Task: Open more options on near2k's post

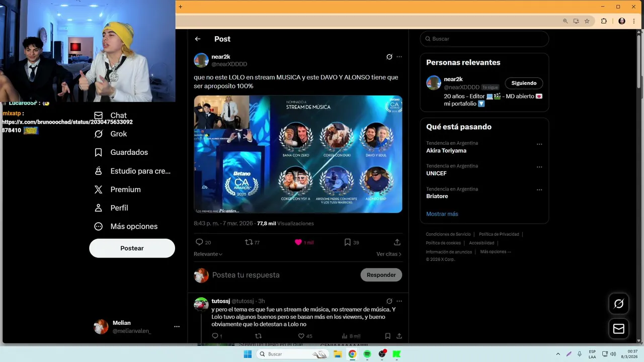Action: coord(399,57)
